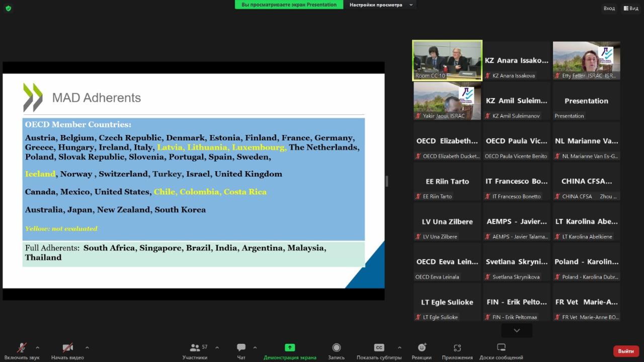Click muted mic icon beside FIN - Erik Peltomaa

[488, 317]
